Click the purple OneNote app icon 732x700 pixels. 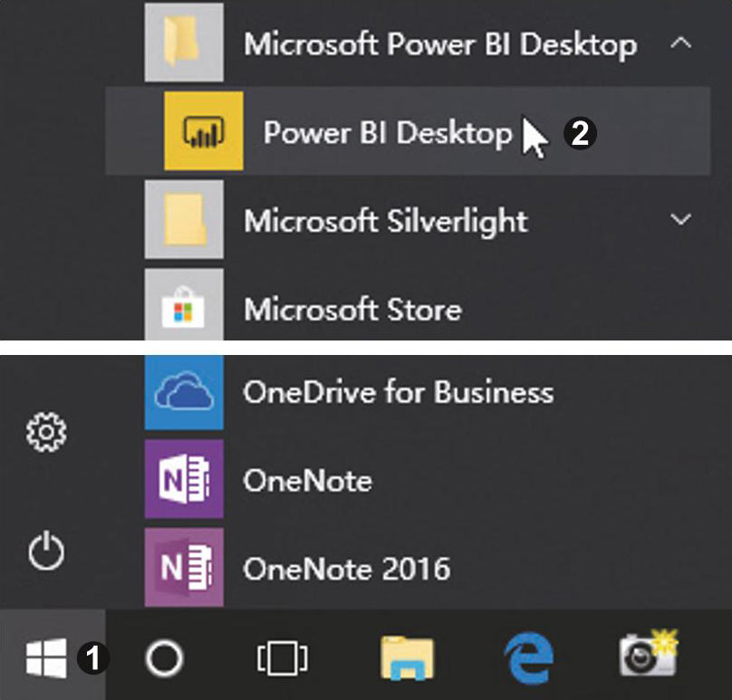pyautogui.click(x=184, y=479)
